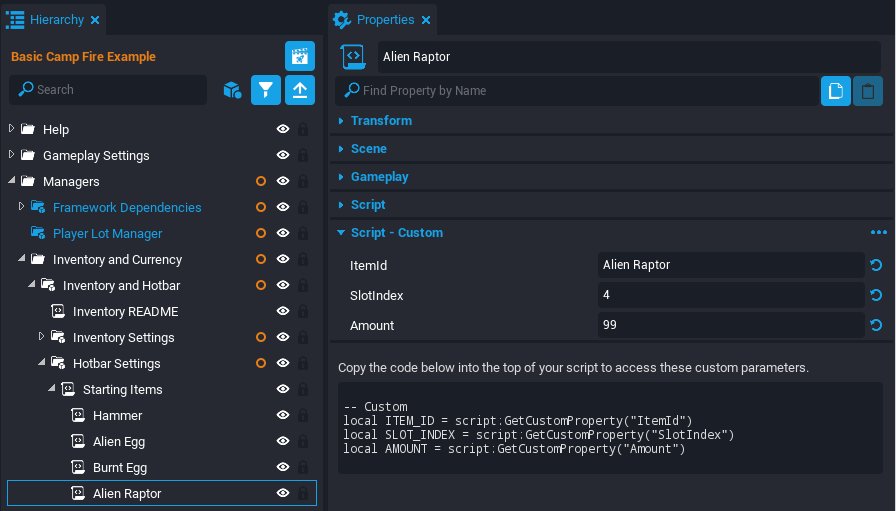The width and height of the screenshot is (896, 511).
Task: Select the Alien Egg script item
Action: 119,442
